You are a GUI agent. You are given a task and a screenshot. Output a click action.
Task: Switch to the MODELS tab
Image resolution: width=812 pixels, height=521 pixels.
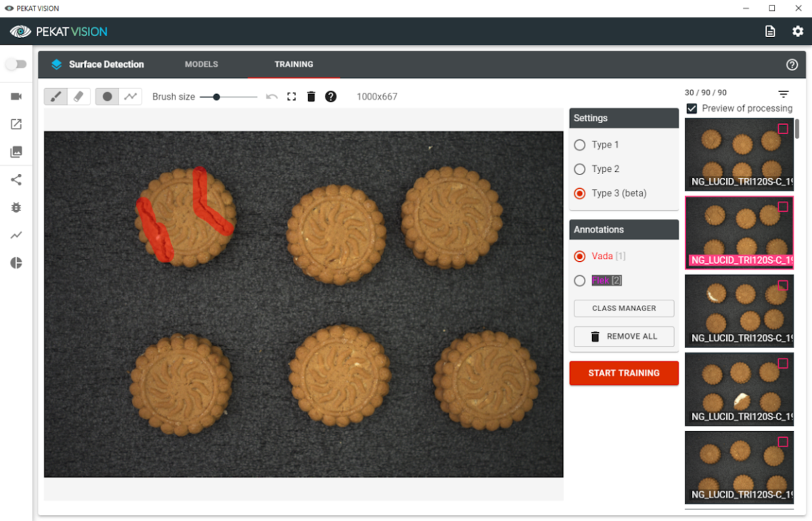point(201,64)
